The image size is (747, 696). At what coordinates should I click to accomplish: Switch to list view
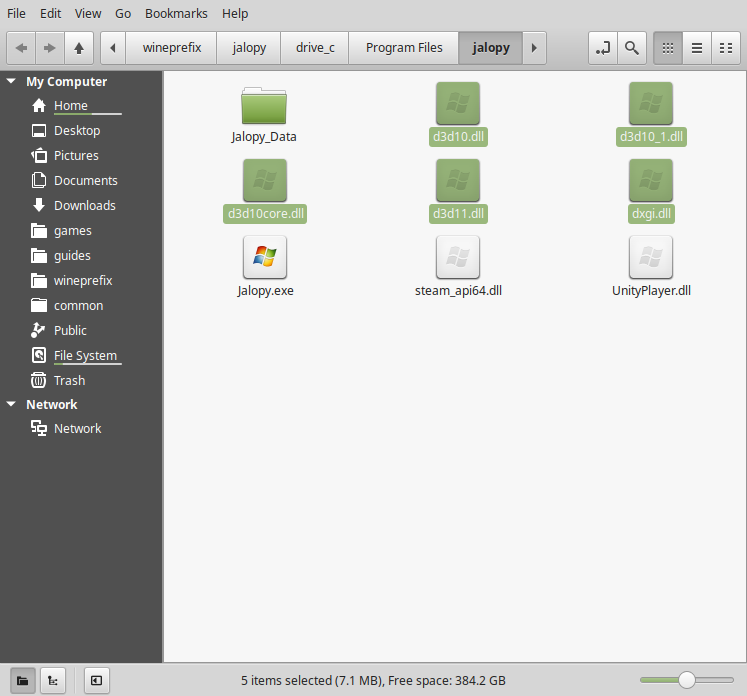click(697, 48)
